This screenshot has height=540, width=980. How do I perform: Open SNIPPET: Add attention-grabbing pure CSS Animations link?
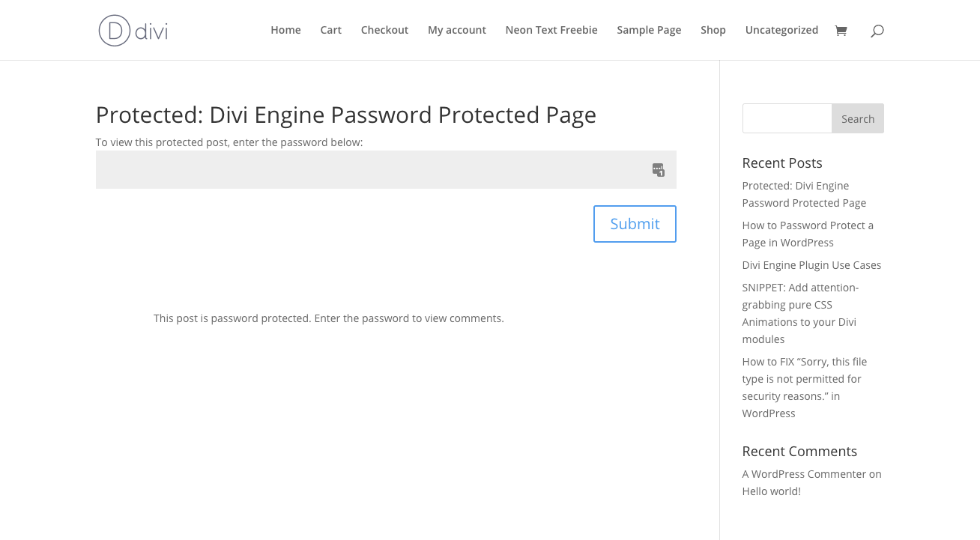[800, 313]
